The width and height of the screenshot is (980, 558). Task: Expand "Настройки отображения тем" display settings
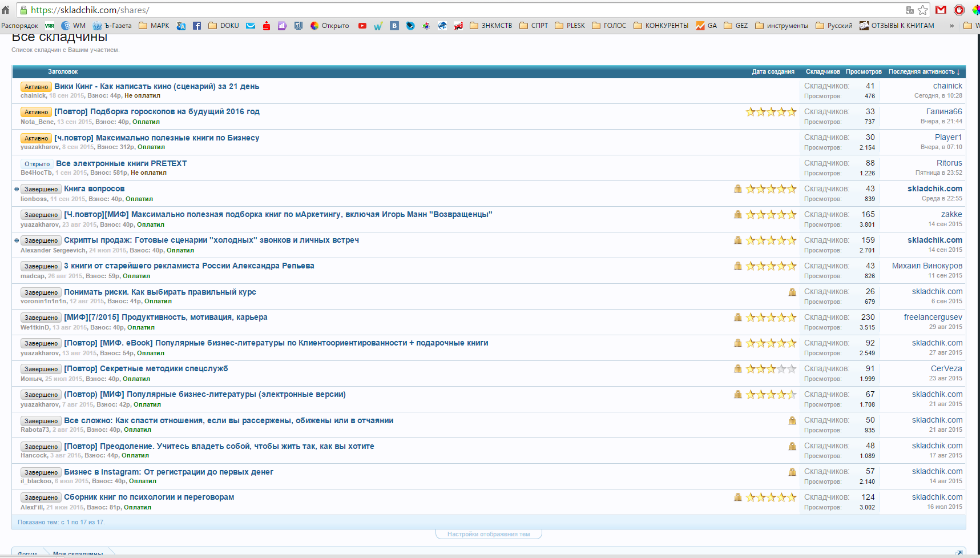click(x=489, y=534)
